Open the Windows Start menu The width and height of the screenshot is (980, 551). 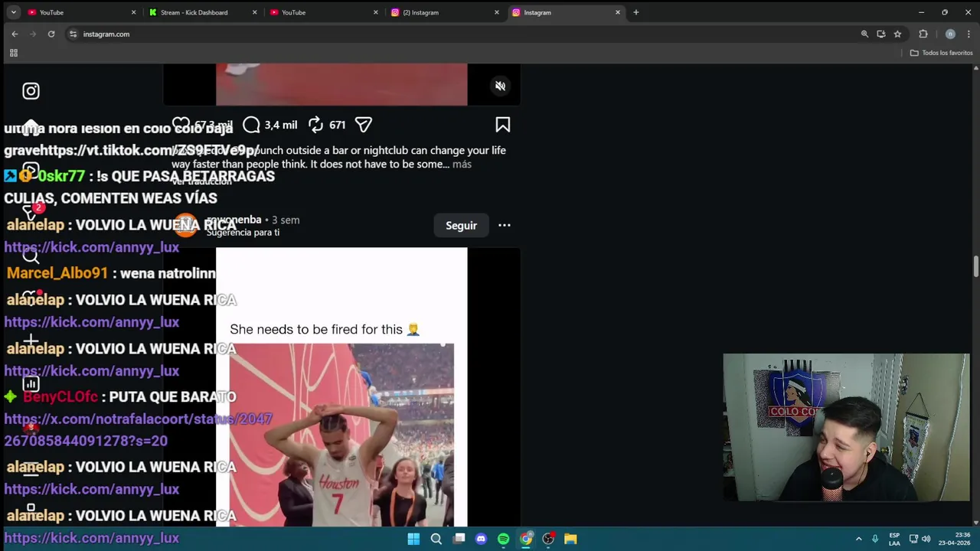pyautogui.click(x=413, y=539)
